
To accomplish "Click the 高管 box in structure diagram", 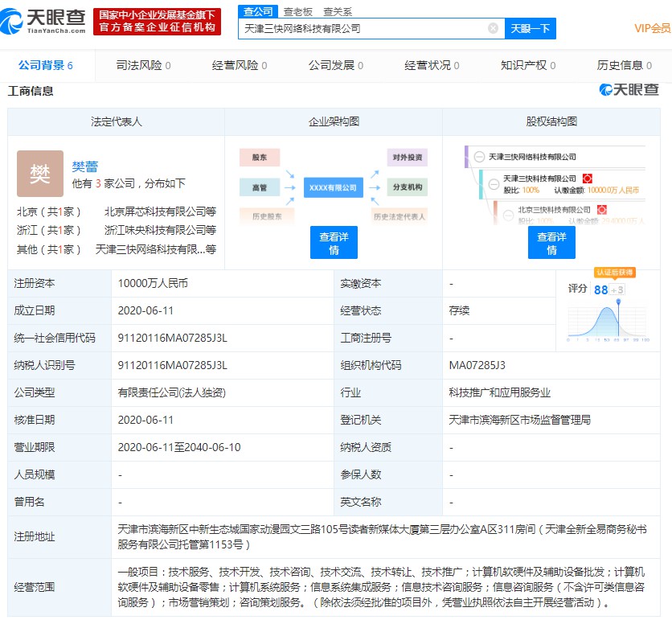I will (x=260, y=187).
